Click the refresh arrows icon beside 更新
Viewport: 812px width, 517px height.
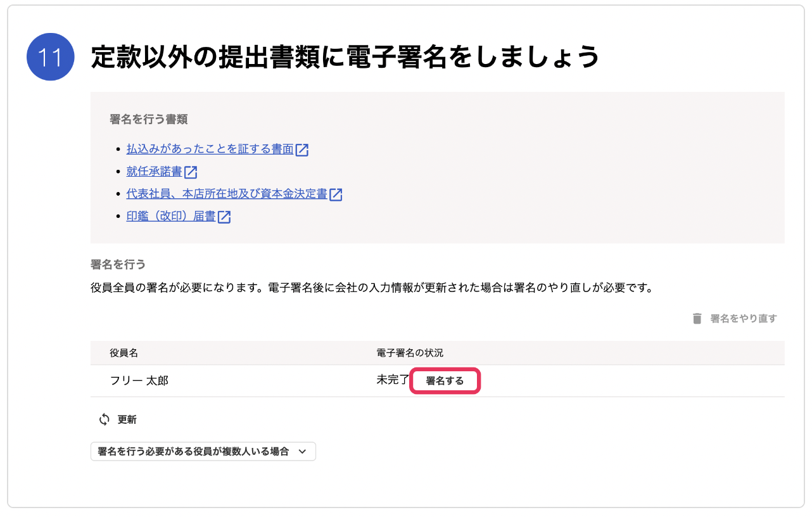click(105, 419)
